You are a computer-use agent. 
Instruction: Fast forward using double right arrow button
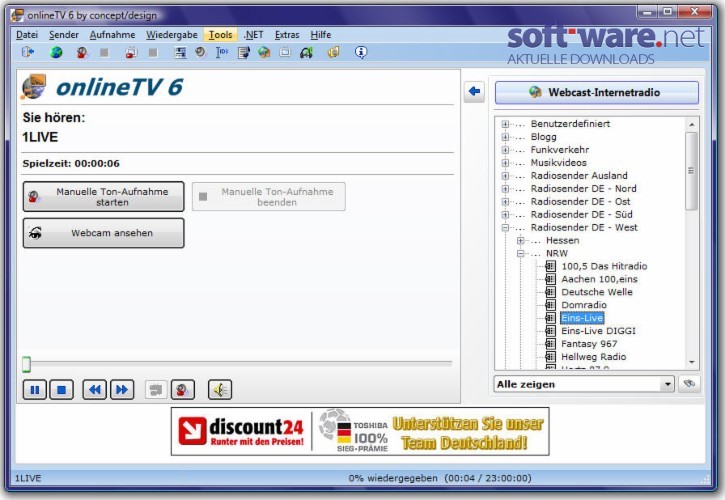pyautogui.click(x=122, y=389)
